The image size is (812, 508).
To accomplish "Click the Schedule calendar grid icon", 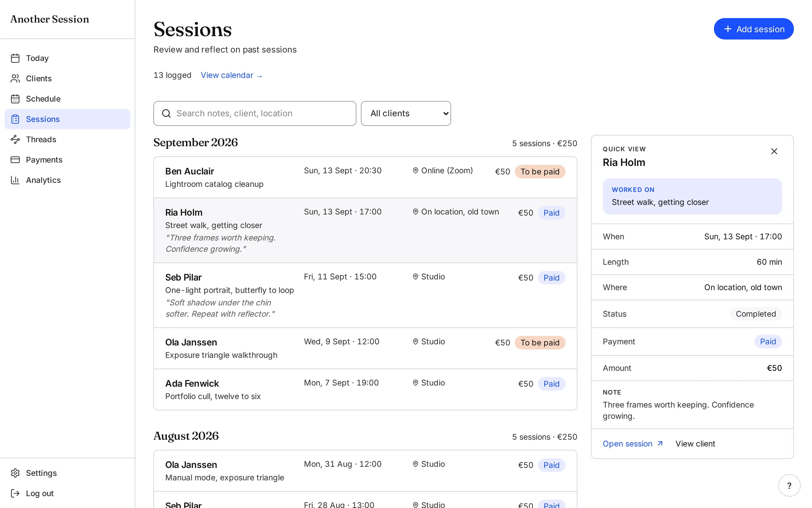I will tap(15, 99).
